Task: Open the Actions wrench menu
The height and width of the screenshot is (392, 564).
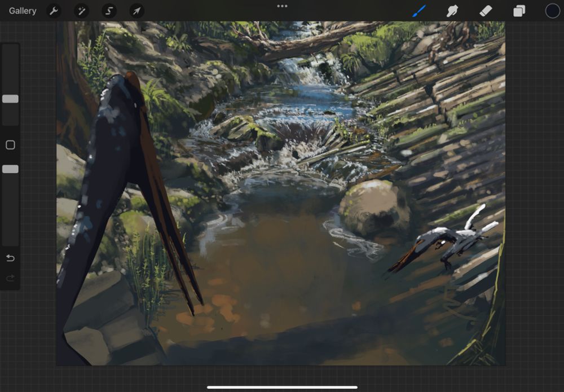Action: click(54, 11)
